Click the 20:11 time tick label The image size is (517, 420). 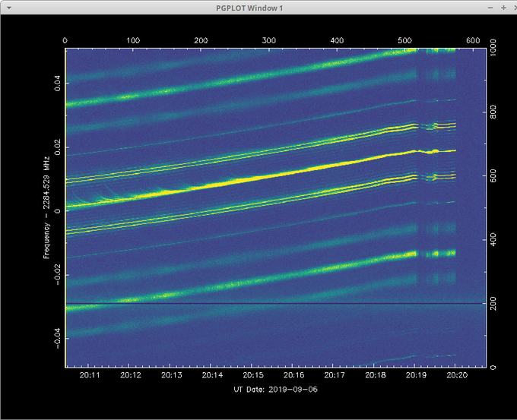tap(90, 375)
